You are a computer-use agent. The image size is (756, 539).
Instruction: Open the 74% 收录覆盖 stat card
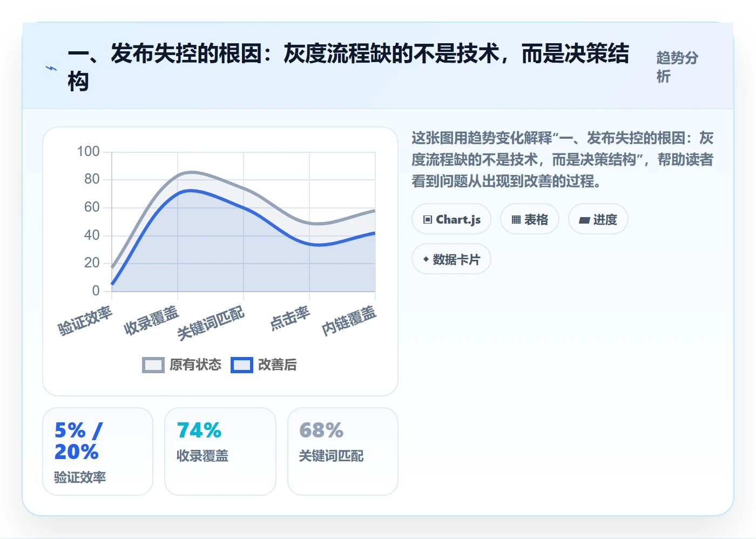pos(220,452)
